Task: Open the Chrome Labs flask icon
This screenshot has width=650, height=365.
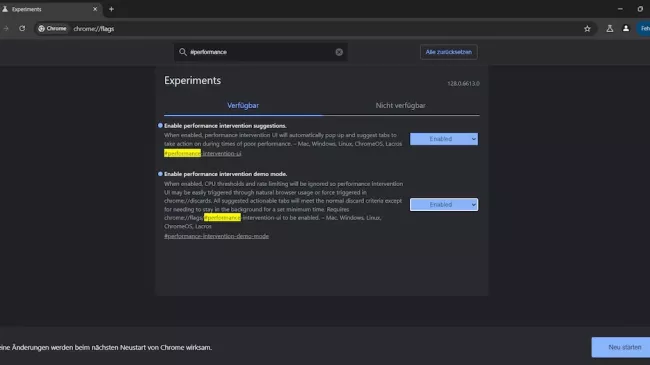Action: coord(609,29)
